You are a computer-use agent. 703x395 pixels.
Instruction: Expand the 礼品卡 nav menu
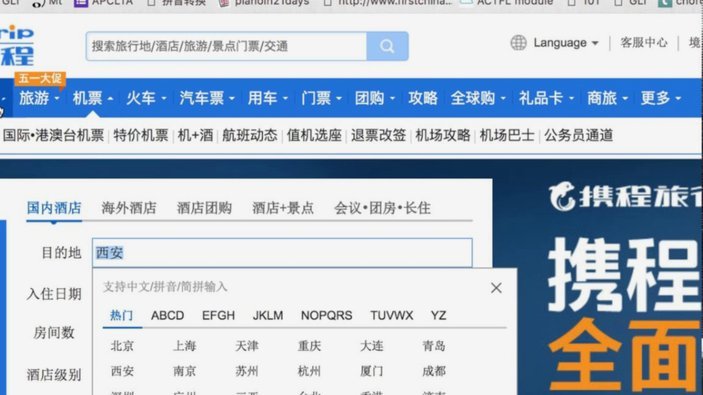(546, 98)
